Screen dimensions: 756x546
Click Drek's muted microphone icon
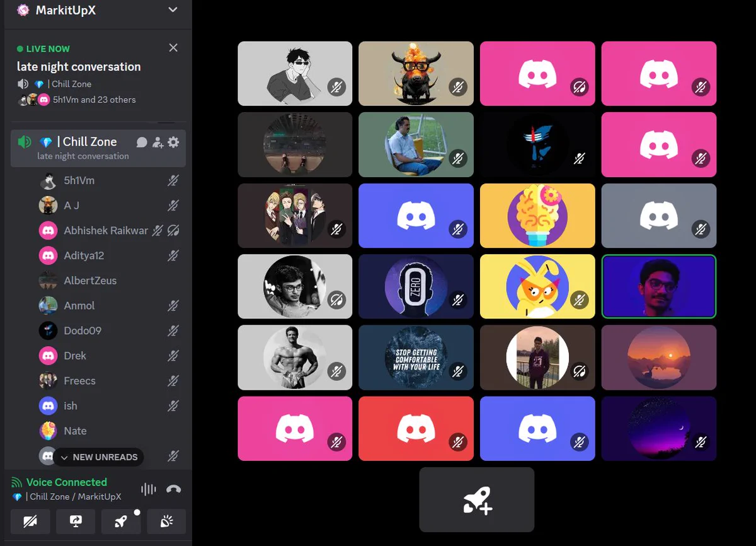(x=173, y=356)
